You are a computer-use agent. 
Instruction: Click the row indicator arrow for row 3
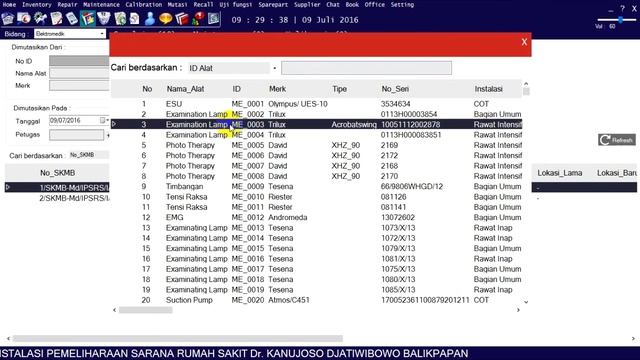coord(114,124)
